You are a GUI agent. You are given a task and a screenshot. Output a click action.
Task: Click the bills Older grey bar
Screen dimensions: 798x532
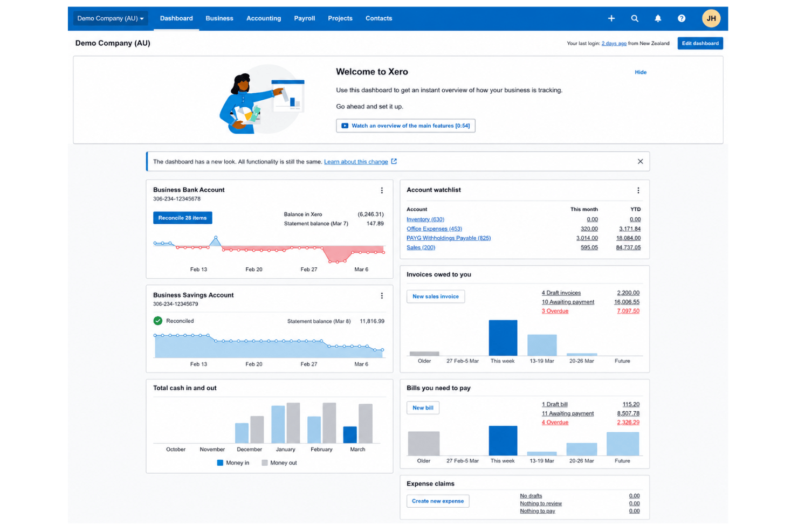coord(424,444)
